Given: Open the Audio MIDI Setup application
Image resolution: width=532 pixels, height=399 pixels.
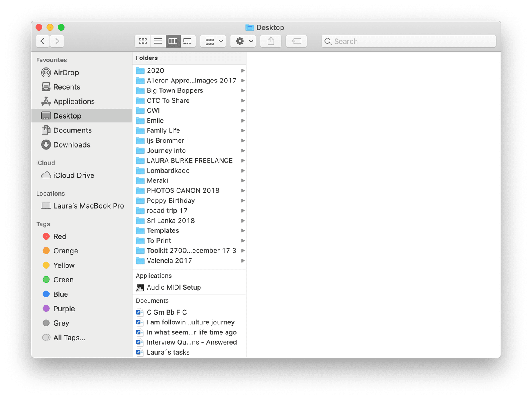Looking at the screenshot, I should 173,287.
